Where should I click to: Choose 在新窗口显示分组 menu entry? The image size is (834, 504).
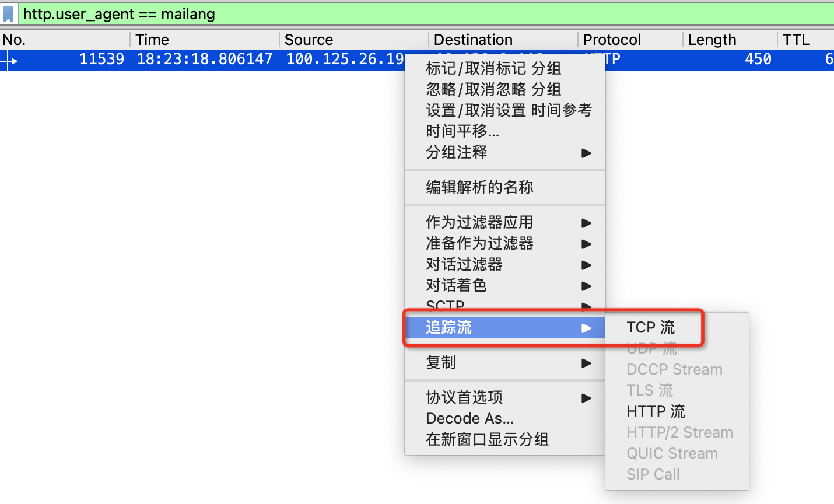point(487,439)
